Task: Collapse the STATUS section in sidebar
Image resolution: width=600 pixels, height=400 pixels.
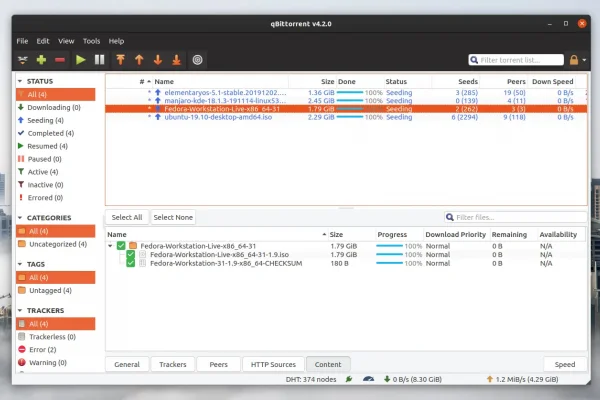Action: pyautogui.click(x=21, y=81)
